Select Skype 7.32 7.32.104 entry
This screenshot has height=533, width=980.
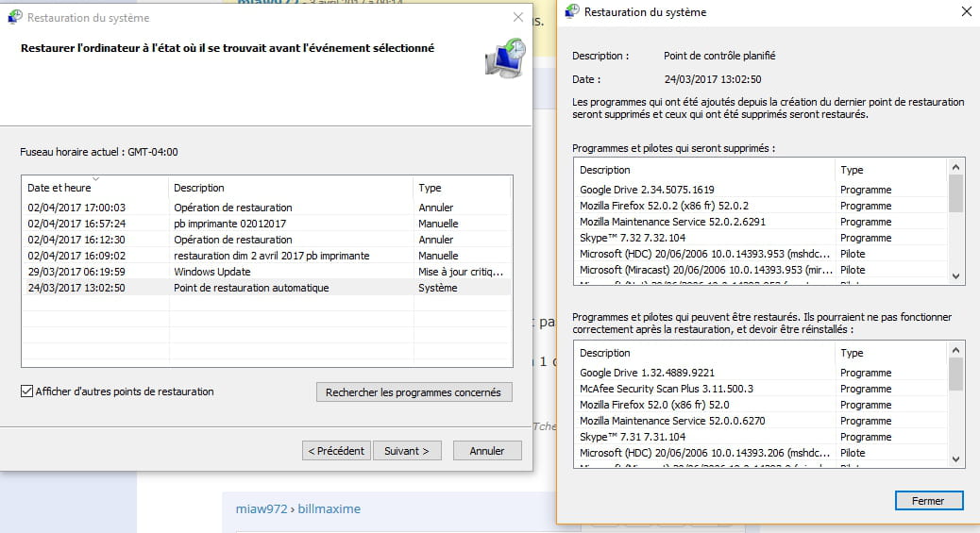[x=761, y=238]
